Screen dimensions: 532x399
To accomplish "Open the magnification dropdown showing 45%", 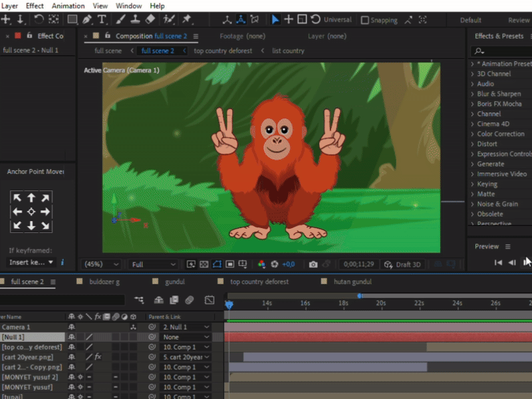I will (x=101, y=264).
